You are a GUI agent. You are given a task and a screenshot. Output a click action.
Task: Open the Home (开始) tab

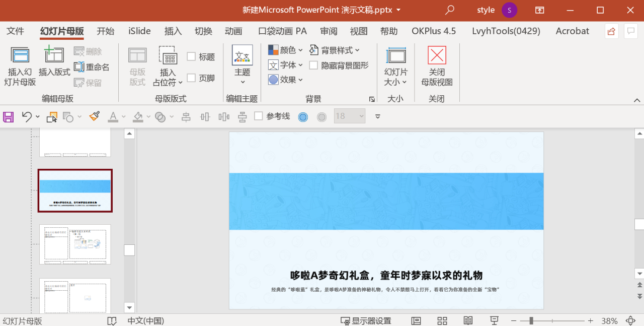pos(106,31)
